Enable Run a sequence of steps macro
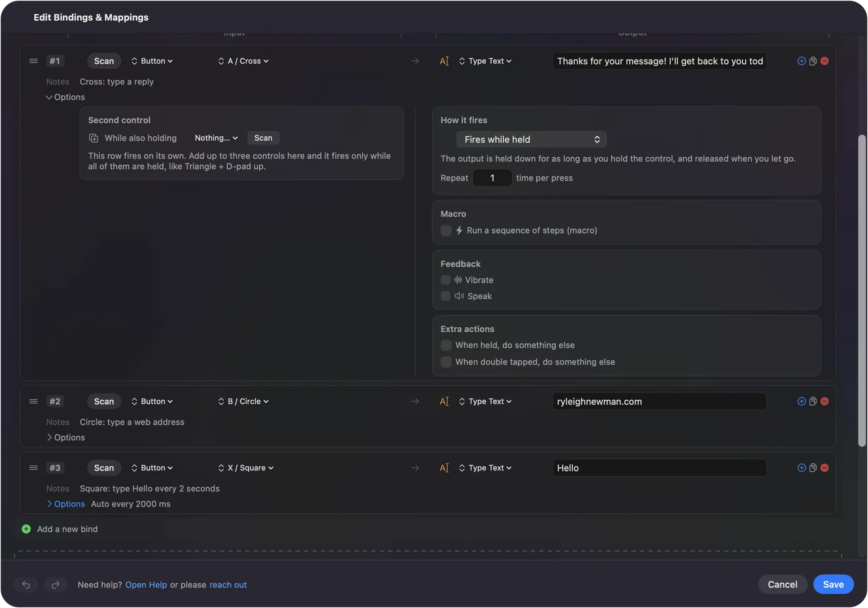This screenshot has width=868, height=608. point(446,230)
